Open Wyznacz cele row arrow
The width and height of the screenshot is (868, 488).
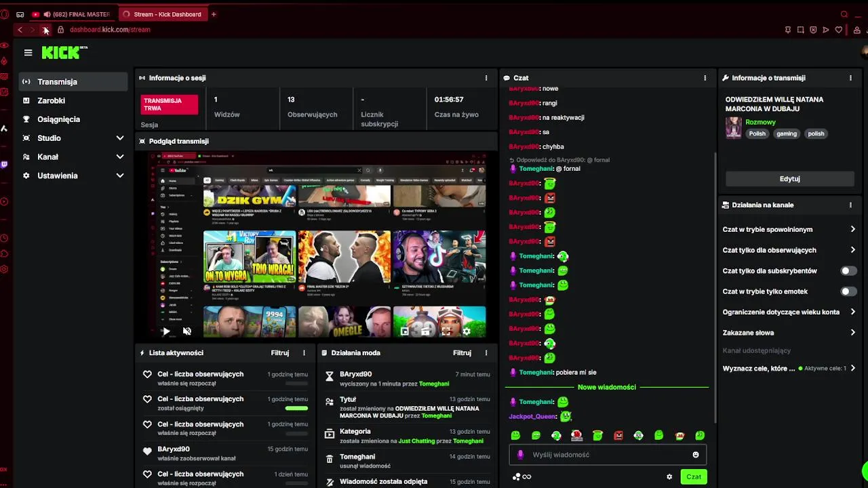pos(852,368)
